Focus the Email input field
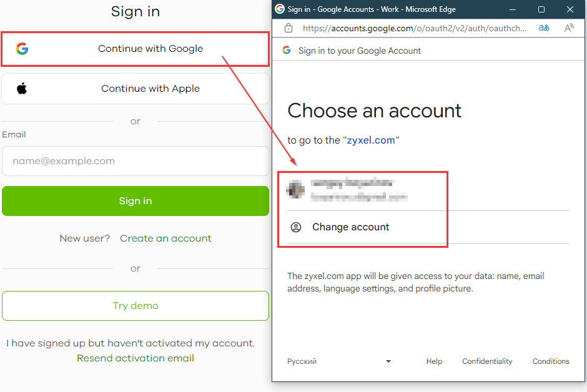Image resolution: width=587 pixels, height=392 pixels. pos(136,161)
